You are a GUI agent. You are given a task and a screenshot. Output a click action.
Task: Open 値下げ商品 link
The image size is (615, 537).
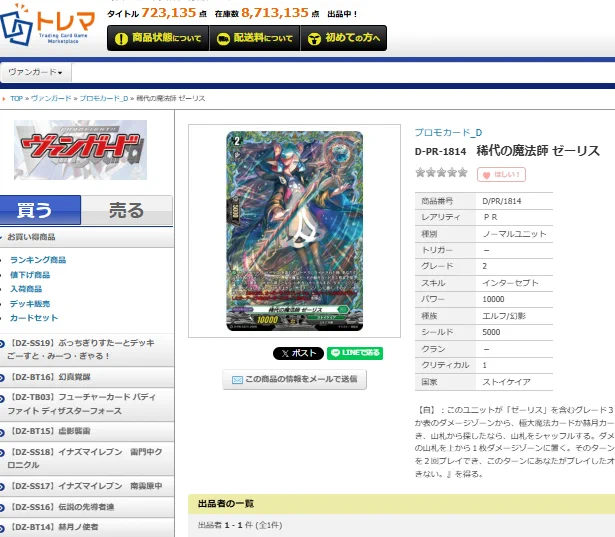pyautogui.click(x=30, y=275)
